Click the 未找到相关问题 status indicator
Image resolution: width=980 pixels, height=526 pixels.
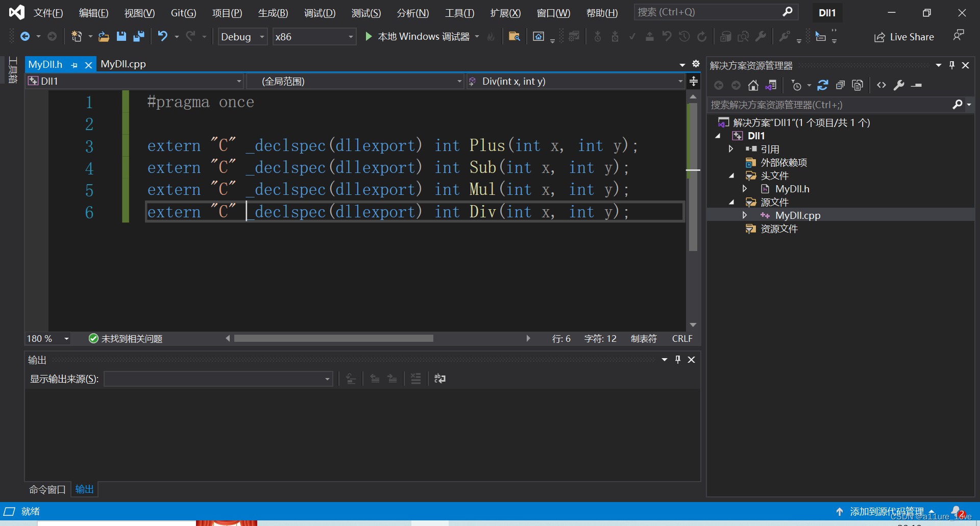[x=126, y=339]
